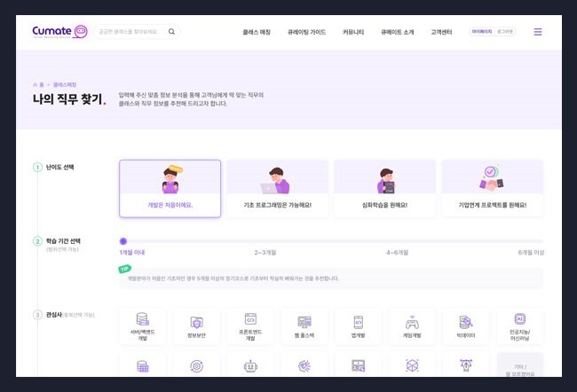577x392 pixels.
Task: Open the 클래스 매칭 menu
Action: (257, 32)
